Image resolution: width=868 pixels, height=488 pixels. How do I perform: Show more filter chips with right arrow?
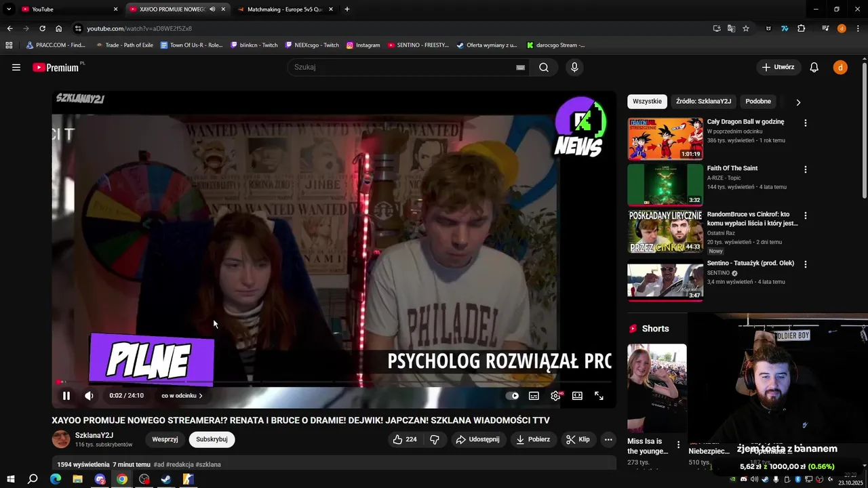(798, 102)
